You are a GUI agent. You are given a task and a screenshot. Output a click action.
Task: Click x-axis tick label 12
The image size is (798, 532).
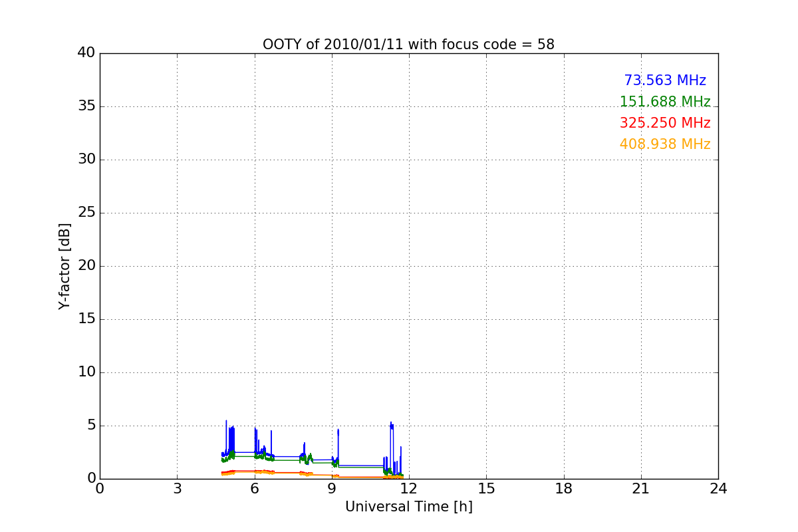pos(409,489)
